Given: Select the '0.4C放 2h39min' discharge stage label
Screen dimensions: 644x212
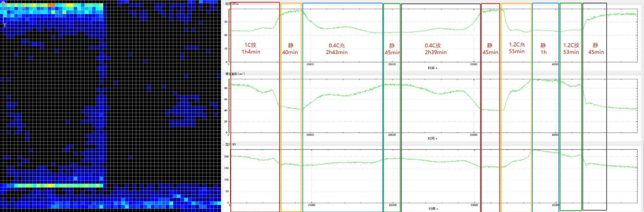Looking at the screenshot, I should pyautogui.click(x=435, y=49).
